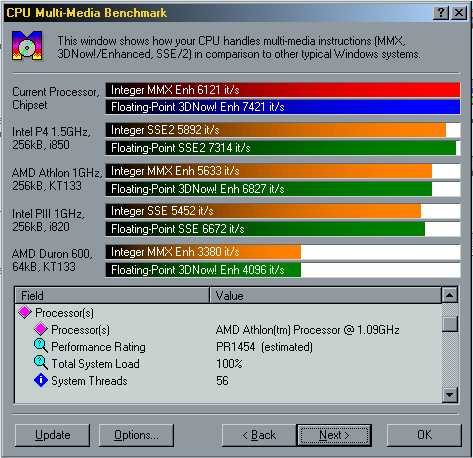The width and height of the screenshot is (473, 458).
Task: Select the blue Floating-Point 3DNow! Enh 7421 bar
Action: coord(283,107)
